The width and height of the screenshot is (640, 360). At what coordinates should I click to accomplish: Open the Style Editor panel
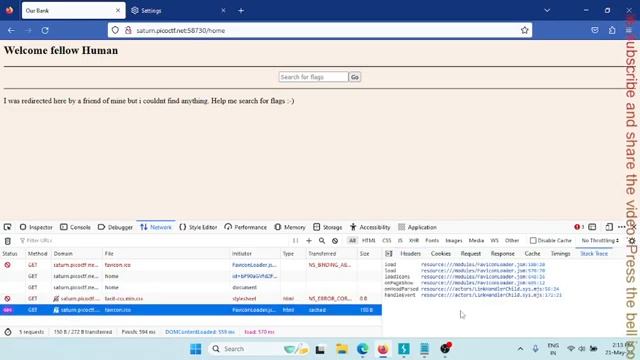click(x=198, y=227)
